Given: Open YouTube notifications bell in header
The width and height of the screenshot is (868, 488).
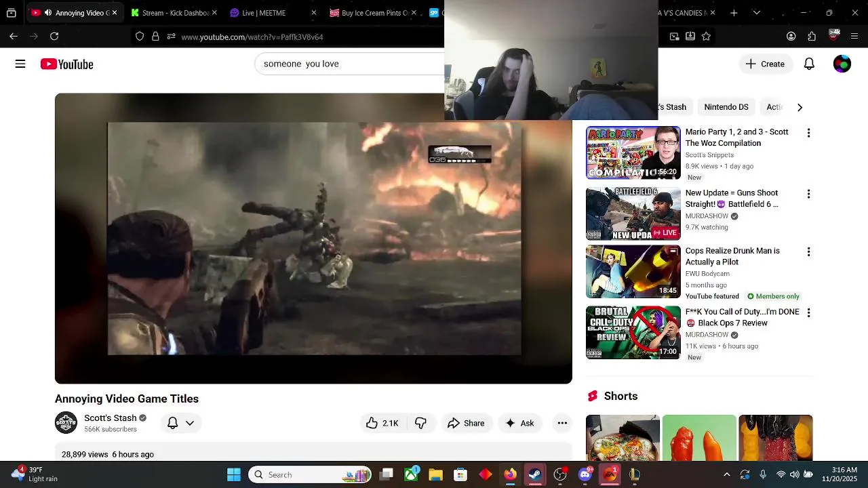Looking at the screenshot, I should click(809, 64).
